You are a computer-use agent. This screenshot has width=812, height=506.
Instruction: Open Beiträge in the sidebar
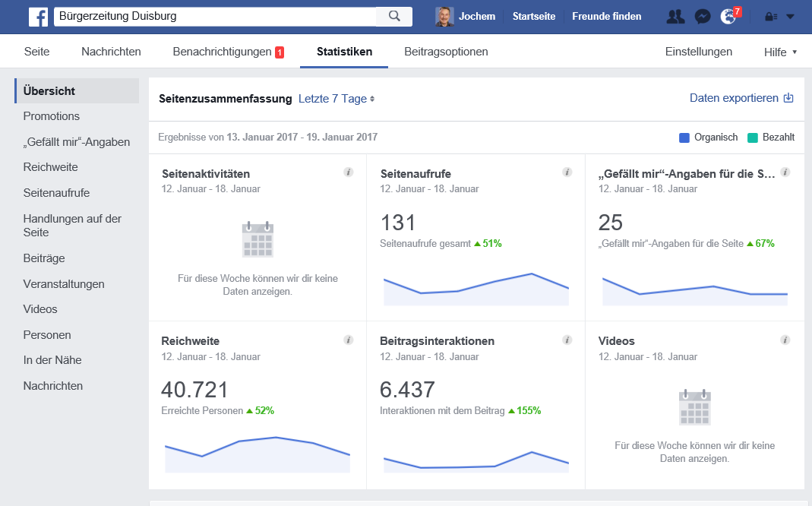pos(44,258)
